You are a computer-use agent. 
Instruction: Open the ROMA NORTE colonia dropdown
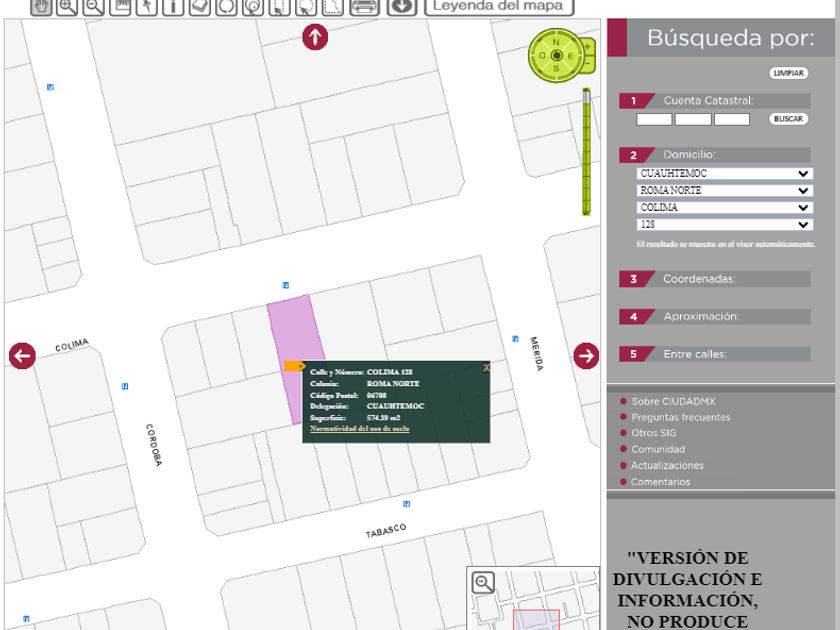pos(725,191)
